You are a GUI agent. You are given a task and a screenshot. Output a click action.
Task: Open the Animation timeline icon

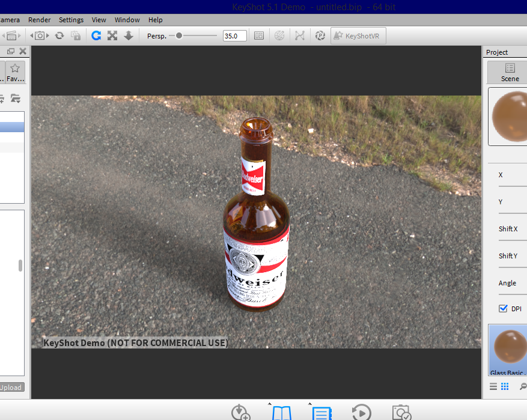pyautogui.click(x=362, y=412)
